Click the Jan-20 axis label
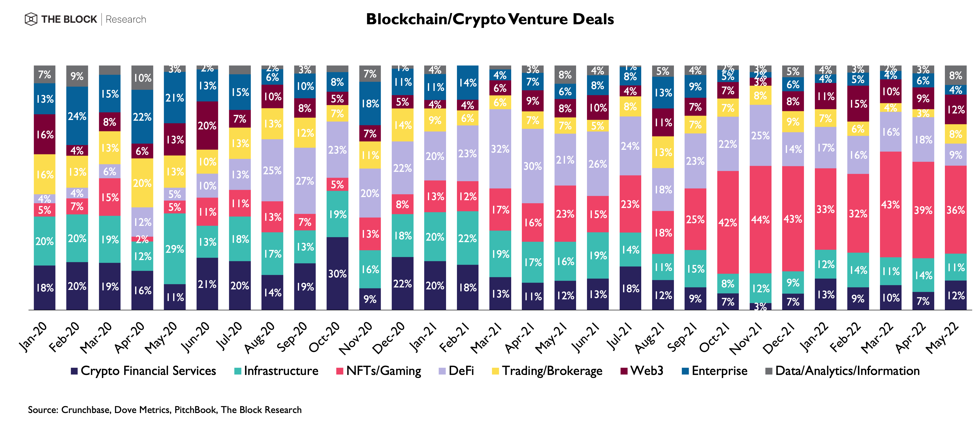980x421 pixels. pyautogui.click(x=33, y=336)
